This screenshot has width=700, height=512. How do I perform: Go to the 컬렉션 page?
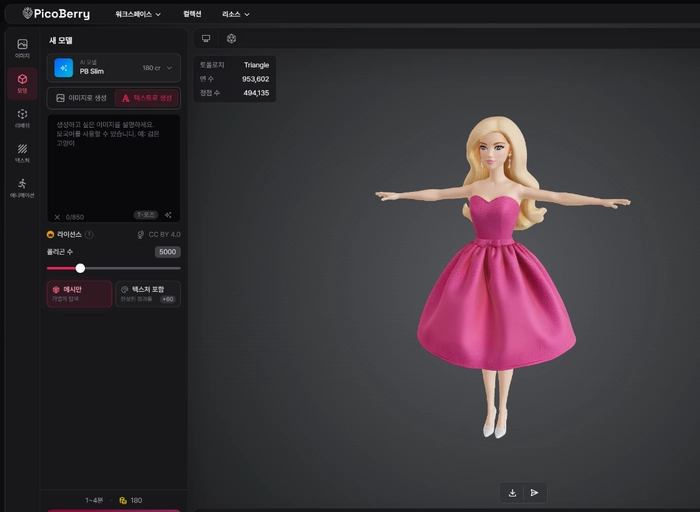tap(192, 14)
